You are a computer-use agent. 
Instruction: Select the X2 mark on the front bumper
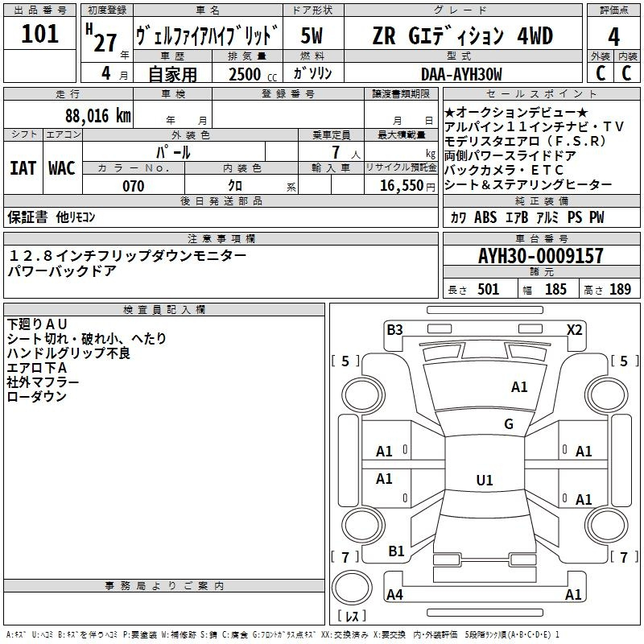tap(574, 330)
